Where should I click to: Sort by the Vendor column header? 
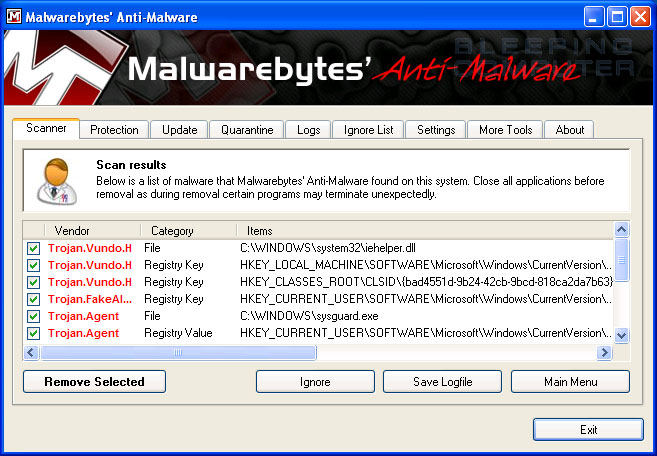(92, 231)
